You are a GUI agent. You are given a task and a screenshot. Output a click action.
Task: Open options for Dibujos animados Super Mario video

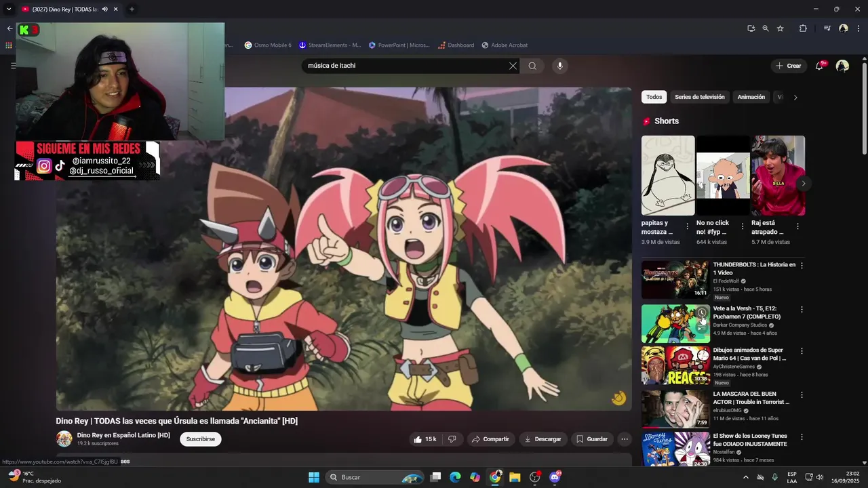[802, 351]
